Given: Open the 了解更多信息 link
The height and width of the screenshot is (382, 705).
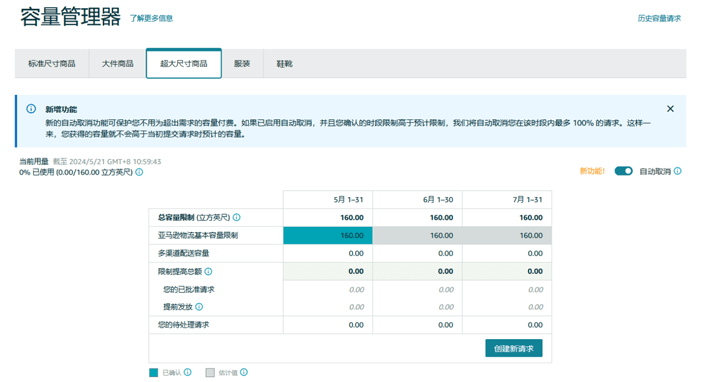Looking at the screenshot, I should [151, 18].
